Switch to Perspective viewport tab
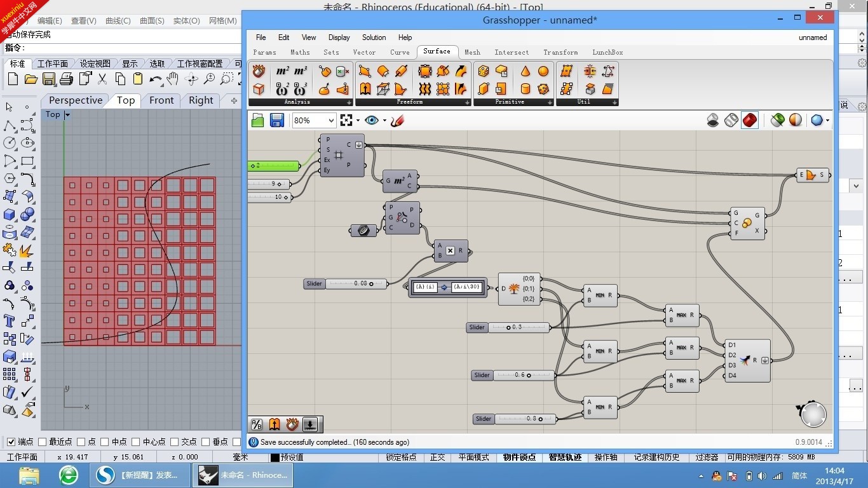Viewport: 868px width, 488px height. pyautogui.click(x=76, y=100)
